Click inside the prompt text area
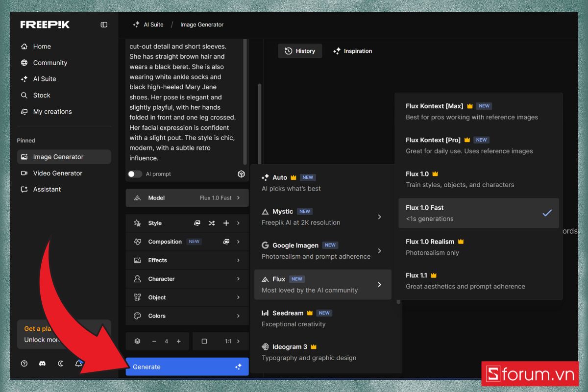Image resolution: width=588 pixels, height=392 pixels. click(184, 102)
